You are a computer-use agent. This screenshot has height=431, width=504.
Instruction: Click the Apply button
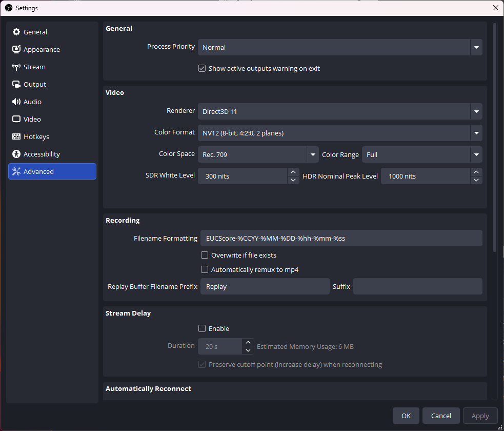pyautogui.click(x=480, y=416)
